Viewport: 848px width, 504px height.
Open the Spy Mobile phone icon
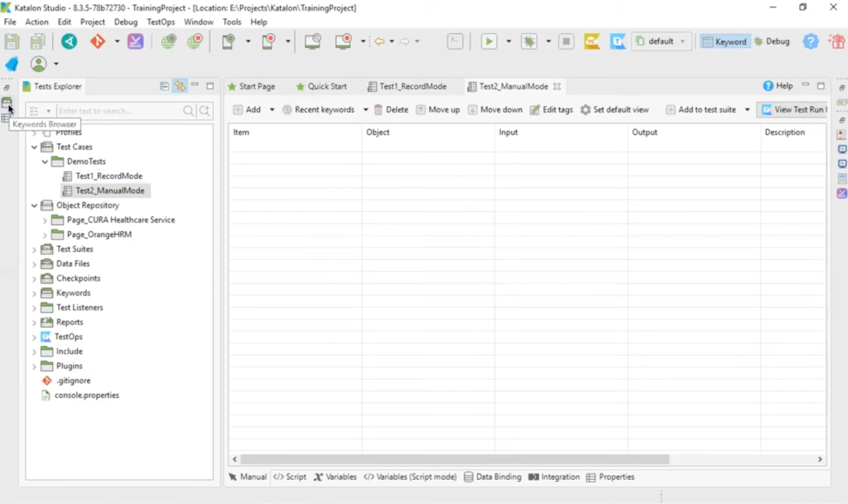(229, 41)
